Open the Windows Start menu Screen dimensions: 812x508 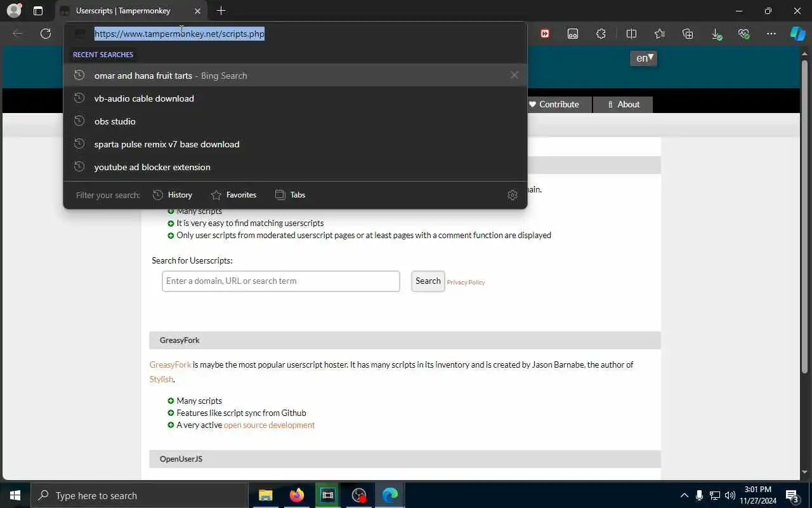click(x=15, y=495)
